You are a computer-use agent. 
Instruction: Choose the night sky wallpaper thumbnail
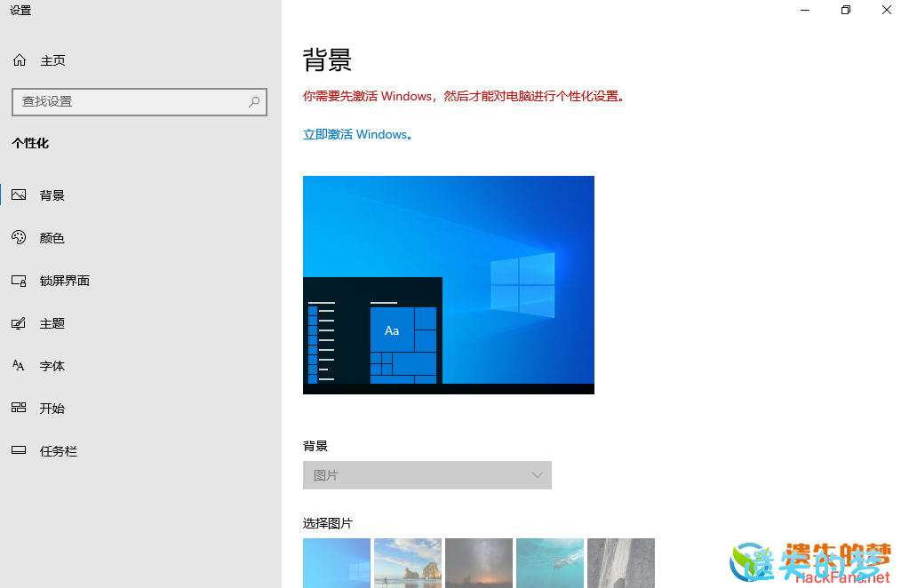coord(479,563)
